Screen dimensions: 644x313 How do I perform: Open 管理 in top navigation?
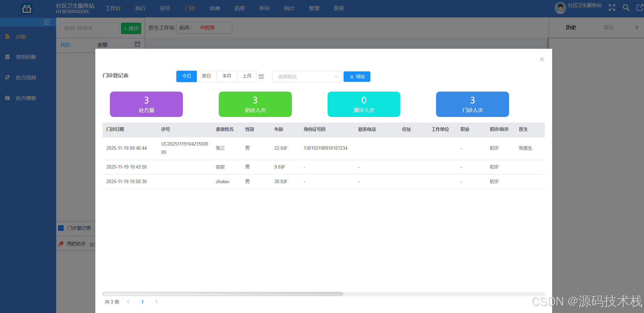(x=314, y=8)
